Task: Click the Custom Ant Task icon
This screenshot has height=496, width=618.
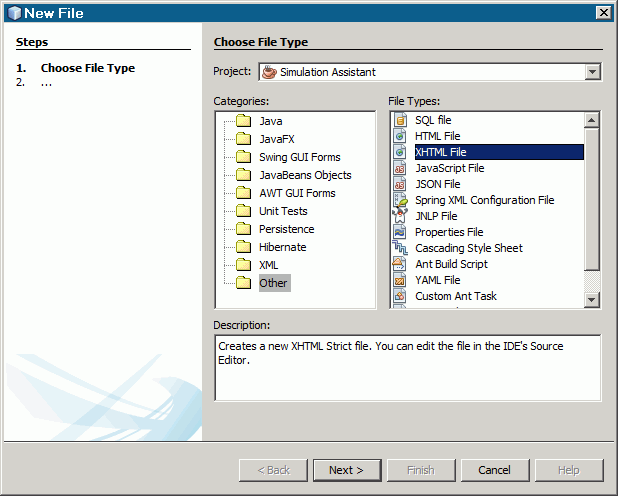Action: click(x=400, y=296)
